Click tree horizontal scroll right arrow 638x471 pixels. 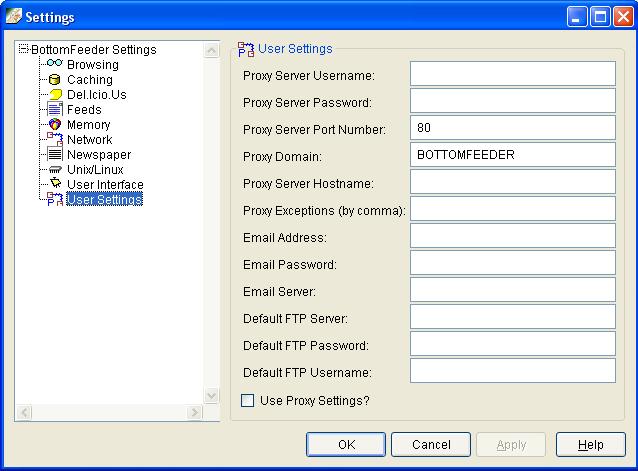coord(194,413)
